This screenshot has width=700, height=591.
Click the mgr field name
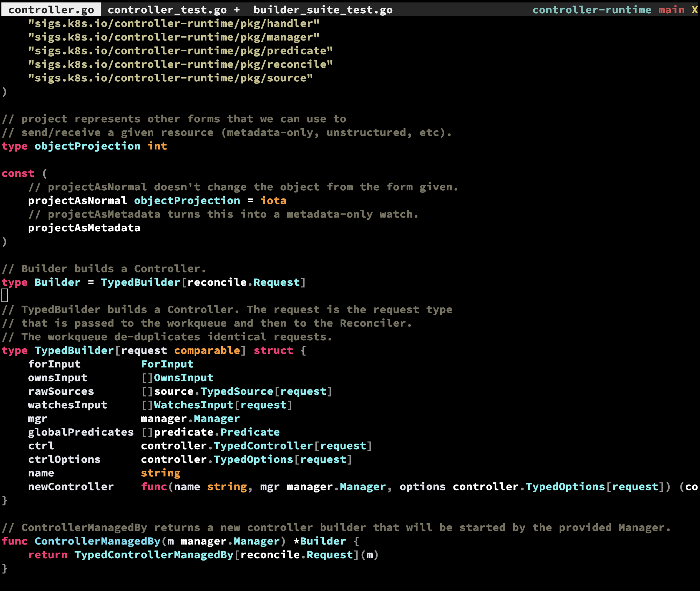click(38, 418)
